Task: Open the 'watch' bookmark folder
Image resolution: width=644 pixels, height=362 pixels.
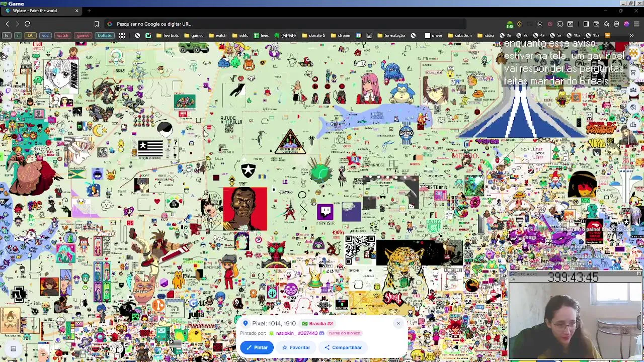Action: (x=218, y=36)
